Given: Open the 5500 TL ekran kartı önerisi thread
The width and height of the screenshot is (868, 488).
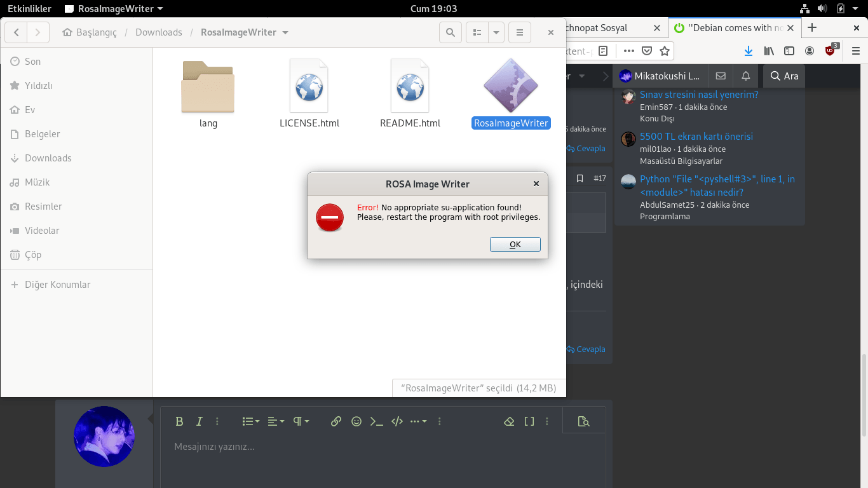Looking at the screenshot, I should click(x=696, y=137).
